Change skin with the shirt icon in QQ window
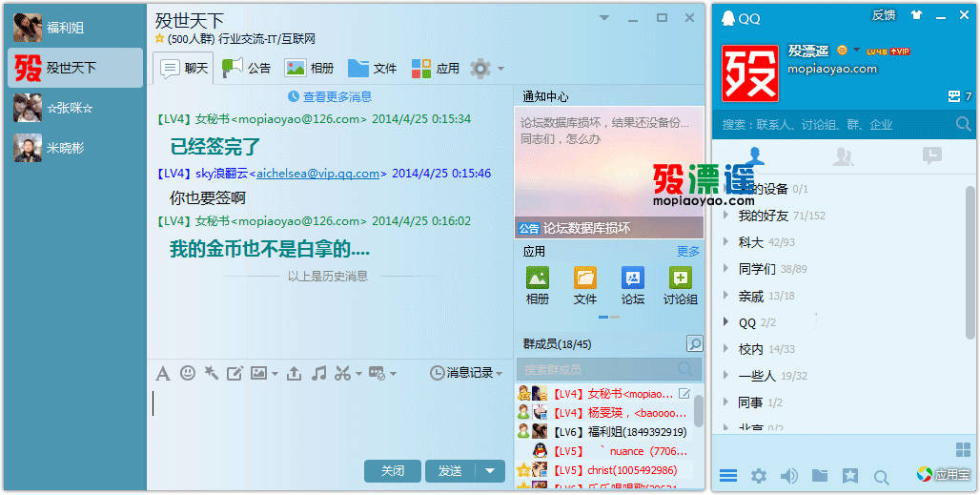The height and width of the screenshot is (495, 980). pos(917,15)
